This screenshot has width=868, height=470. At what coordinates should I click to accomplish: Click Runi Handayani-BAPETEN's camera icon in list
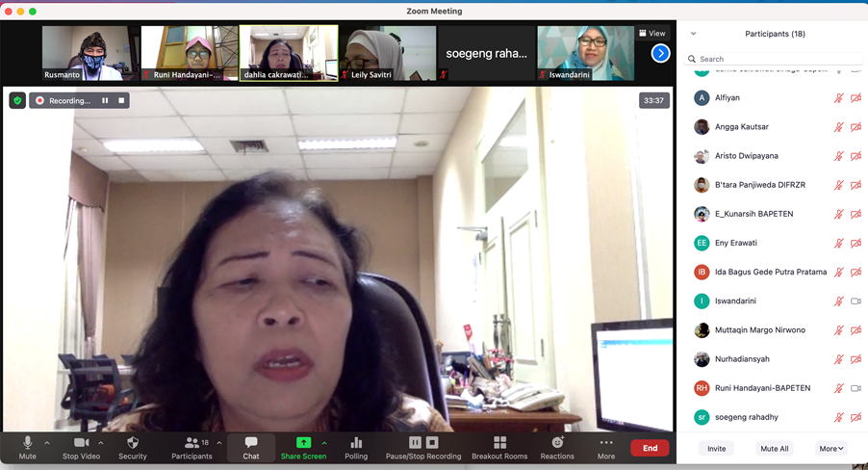pyautogui.click(x=855, y=388)
